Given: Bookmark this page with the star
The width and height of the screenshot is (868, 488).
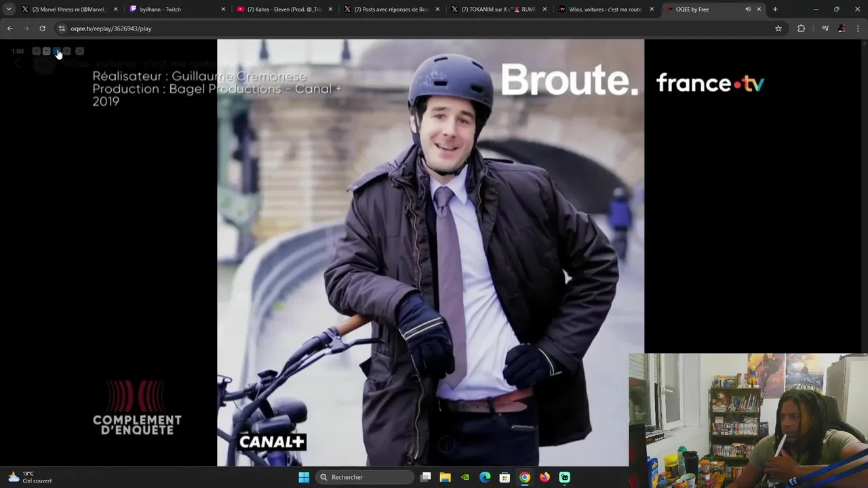Looking at the screenshot, I should click(x=778, y=28).
